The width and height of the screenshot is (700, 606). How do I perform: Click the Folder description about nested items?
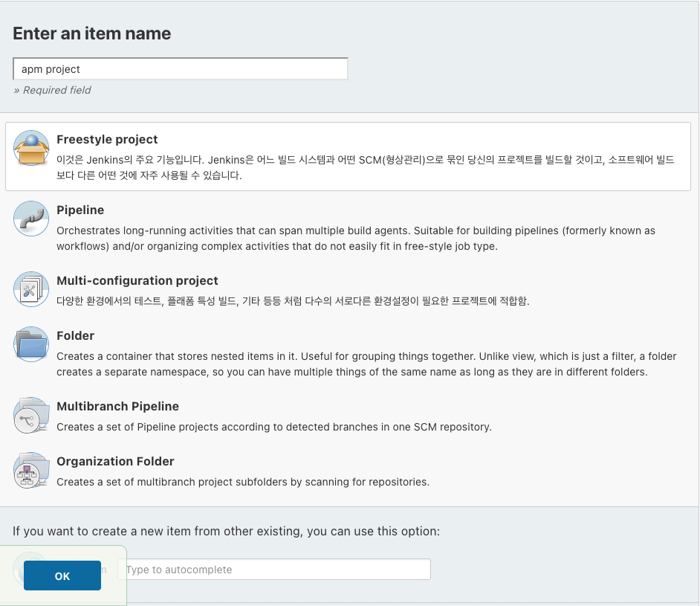[x=366, y=364]
